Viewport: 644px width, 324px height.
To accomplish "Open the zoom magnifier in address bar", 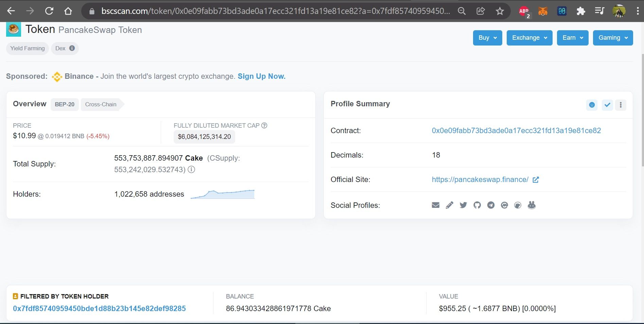I will click(462, 11).
